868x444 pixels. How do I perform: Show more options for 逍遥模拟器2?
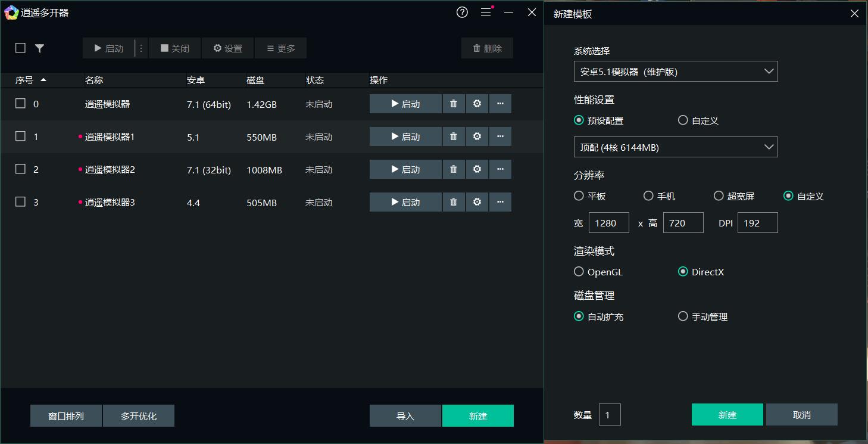[x=500, y=169]
